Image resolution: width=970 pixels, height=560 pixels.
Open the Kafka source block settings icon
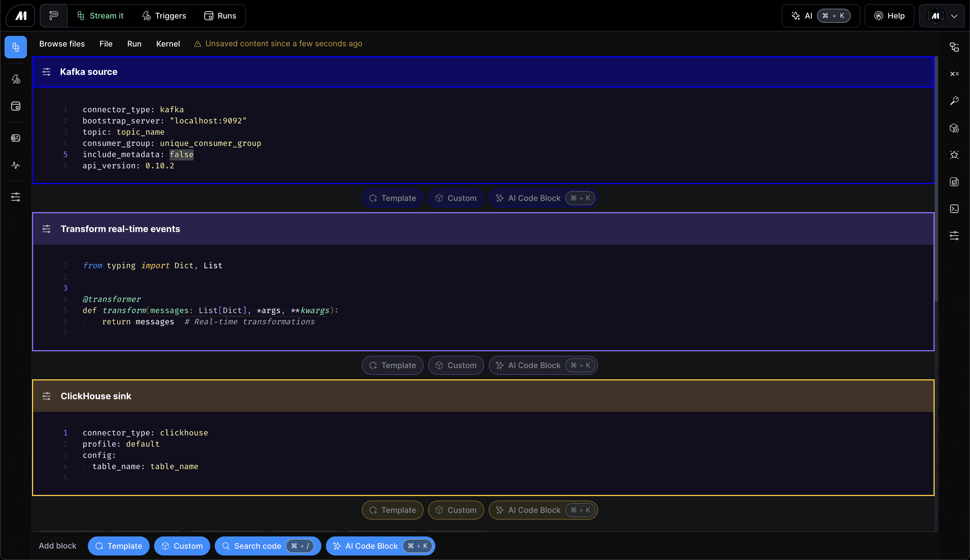[47, 72]
